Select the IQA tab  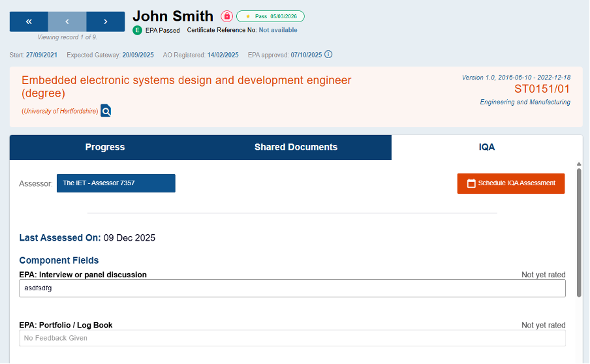[x=487, y=147]
